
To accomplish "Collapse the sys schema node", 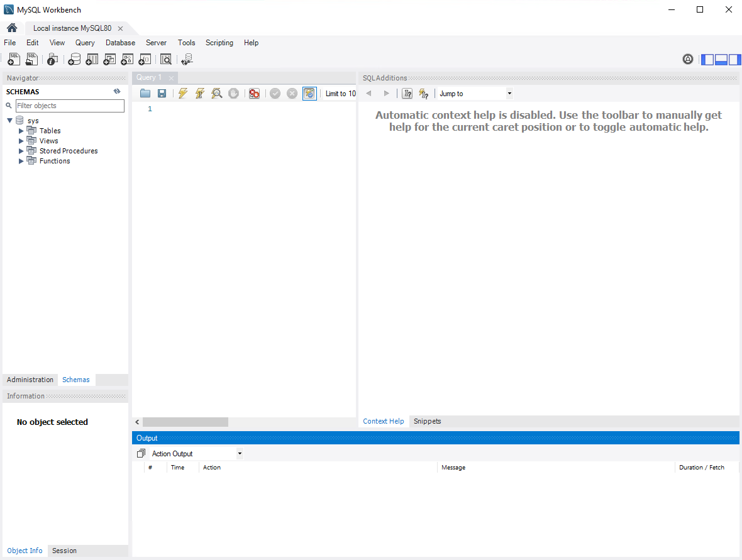I will pyautogui.click(x=9, y=121).
